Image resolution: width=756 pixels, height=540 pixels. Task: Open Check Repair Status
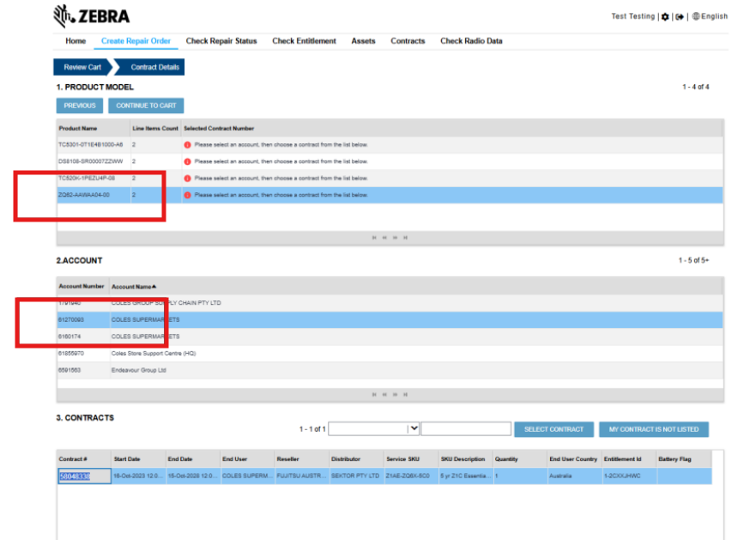(221, 41)
